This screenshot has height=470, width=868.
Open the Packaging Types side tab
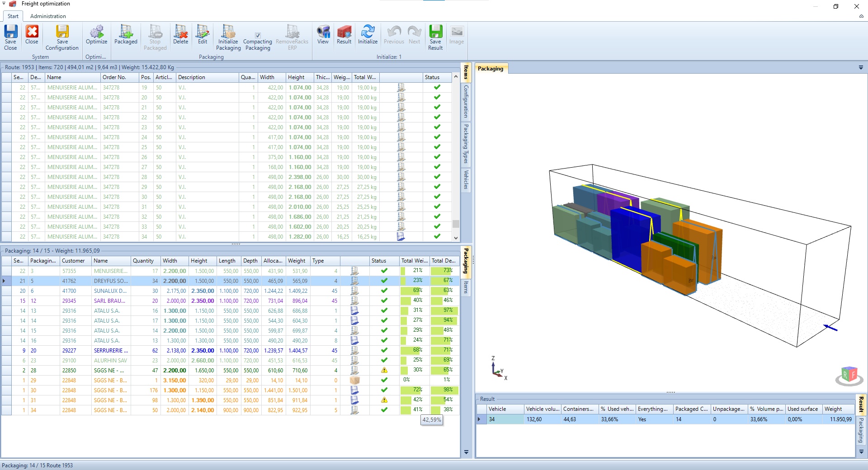(466, 144)
